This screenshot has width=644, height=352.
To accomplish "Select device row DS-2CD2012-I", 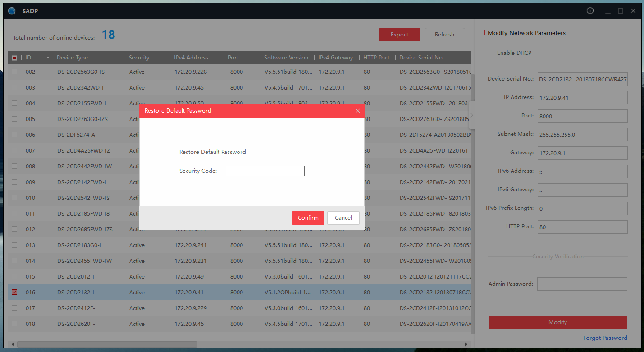I will pyautogui.click(x=239, y=276).
